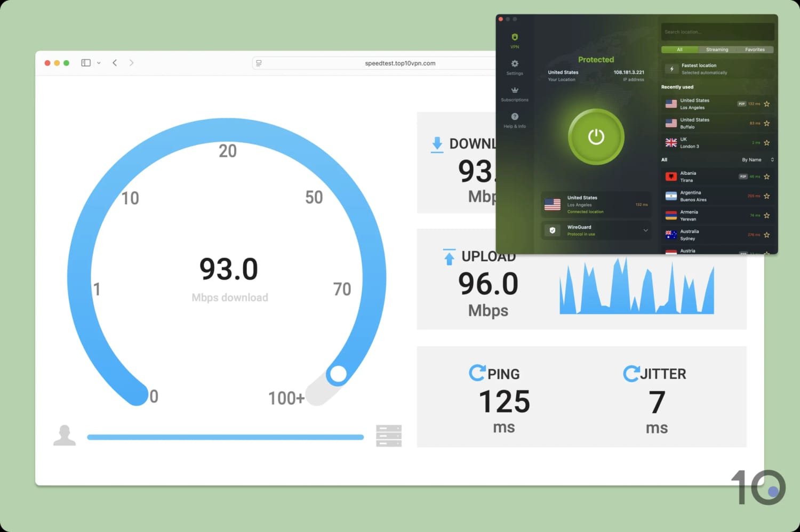Open Help & Info with the question mark icon
The image size is (800, 532).
[514, 117]
